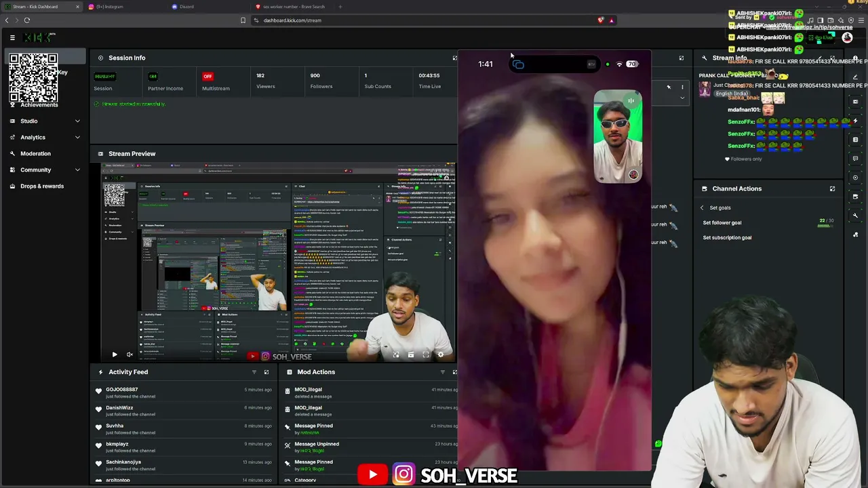Image resolution: width=868 pixels, height=488 pixels.
Task: Click the follower goal 22/30 progress bar
Action: coord(825,226)
